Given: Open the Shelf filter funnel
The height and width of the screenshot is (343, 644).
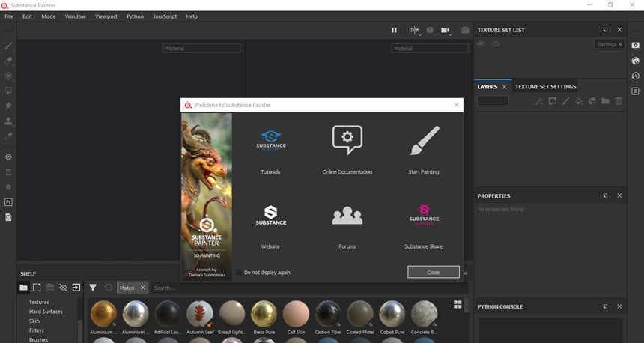Looking at the screenshot, I should point(93,288).
